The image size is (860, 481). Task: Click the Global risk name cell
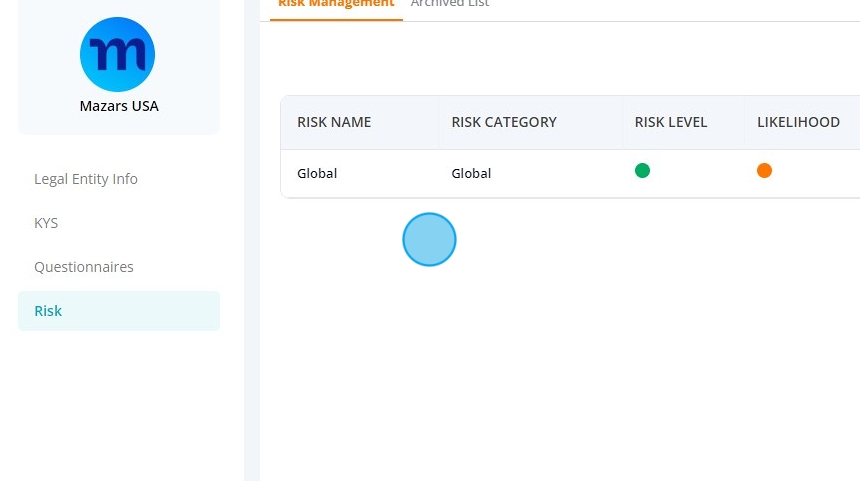click(x=317, y=173)
